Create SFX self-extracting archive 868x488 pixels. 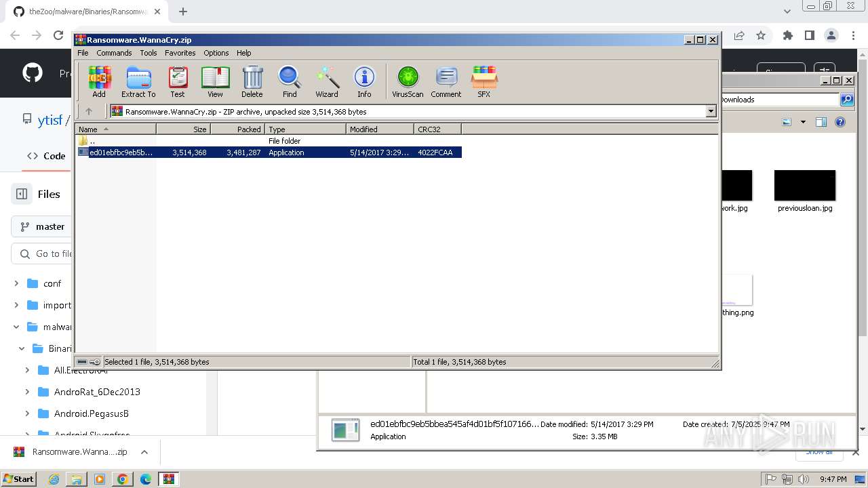point(484,82)
